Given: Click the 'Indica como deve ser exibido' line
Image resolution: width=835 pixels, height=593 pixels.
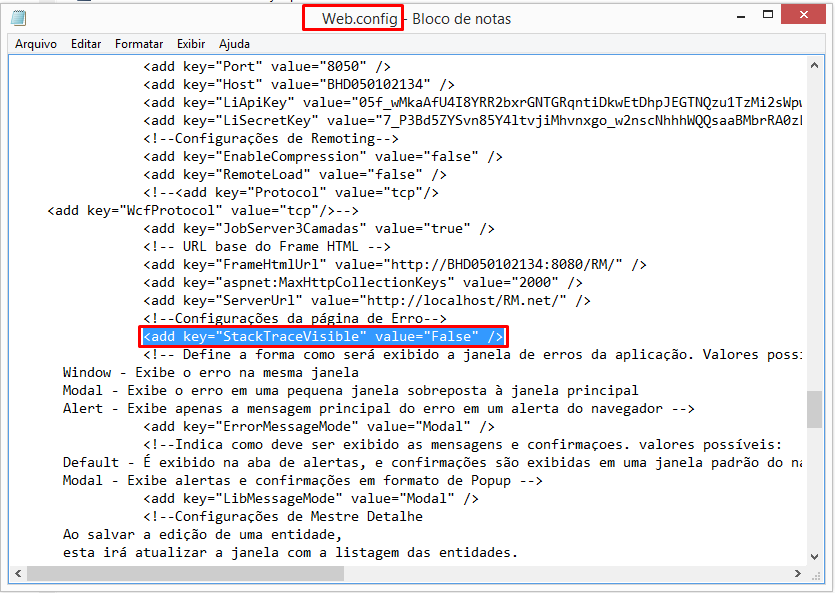Looking at the screenshot, I should click(x=462, y=445).
